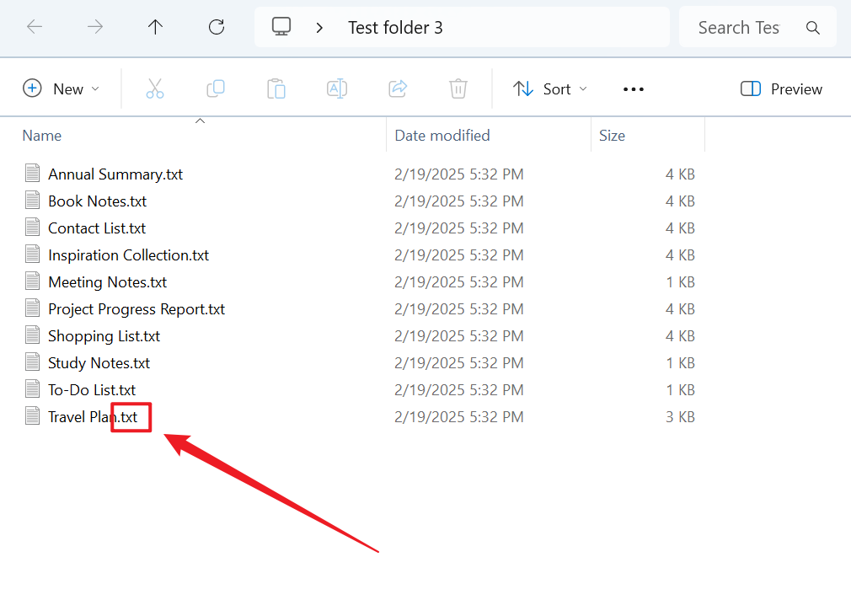Click the Copy icon in toolbar
851x616 pixels.
coord(216,88)
